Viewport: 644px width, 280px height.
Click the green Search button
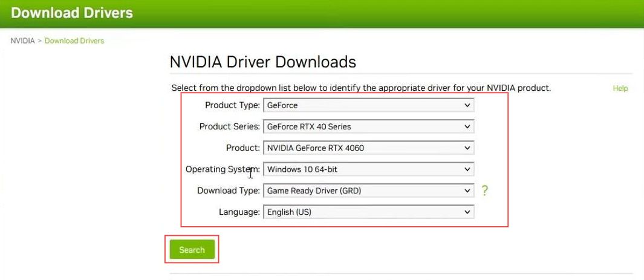coord(192,250)
